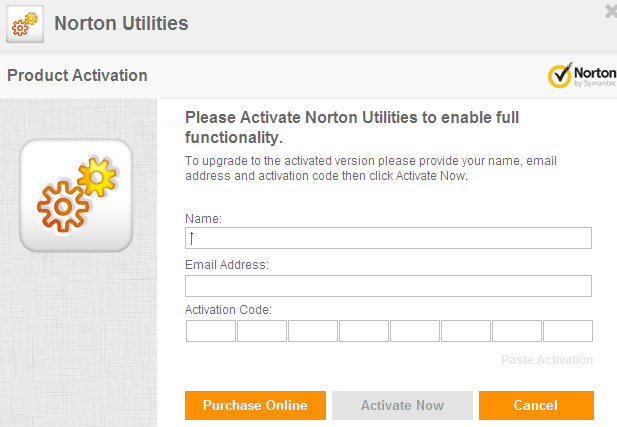The width and height of the screenshot is (617, 427).
Task: Cancel the product activation dialog
Action: [536, 405]
